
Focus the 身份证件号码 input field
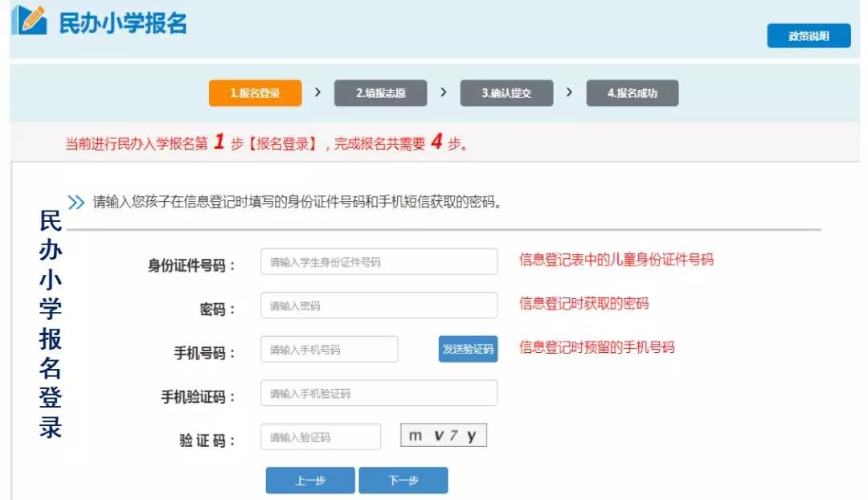coord(379,262)
